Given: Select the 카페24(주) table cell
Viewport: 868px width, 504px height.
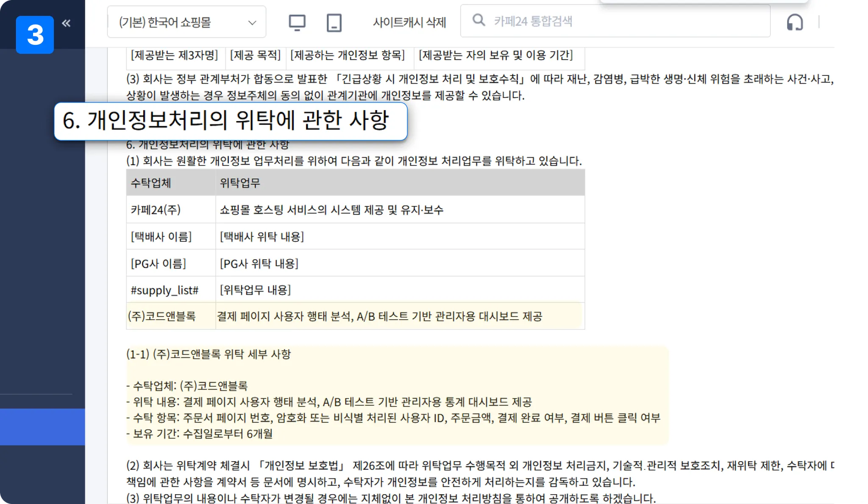Looking at the screenshot, I should pos(156,210).
